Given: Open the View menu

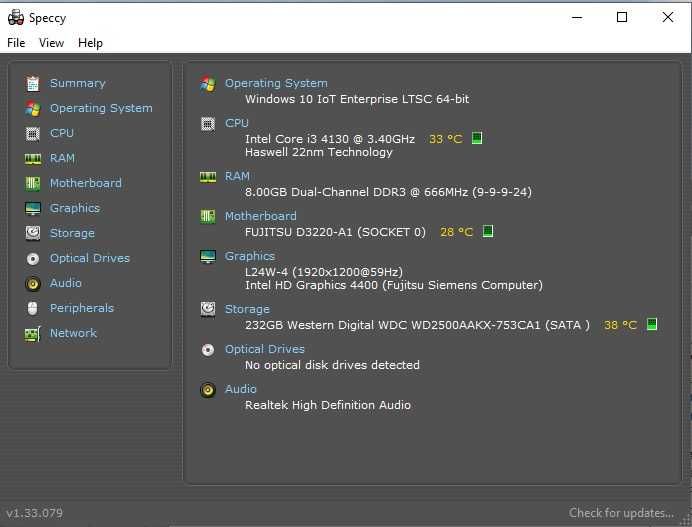Looking at the screenshot, I should coord(51,43).
